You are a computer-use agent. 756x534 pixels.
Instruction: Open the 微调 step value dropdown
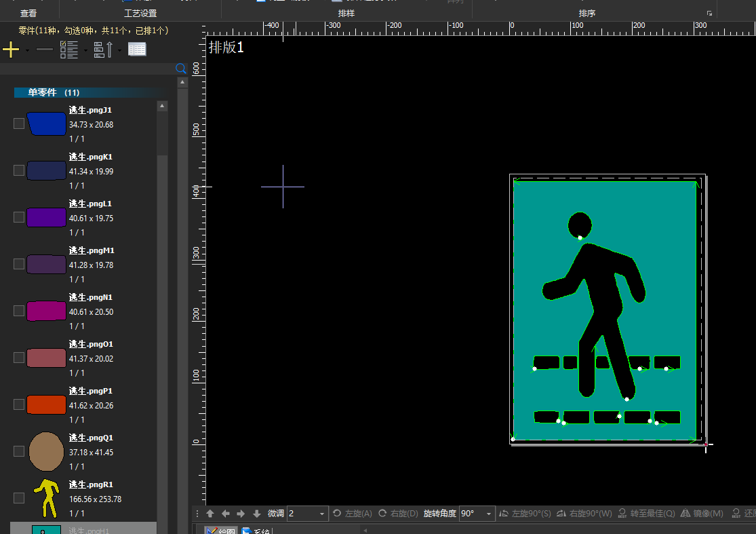tap(322, 514)
